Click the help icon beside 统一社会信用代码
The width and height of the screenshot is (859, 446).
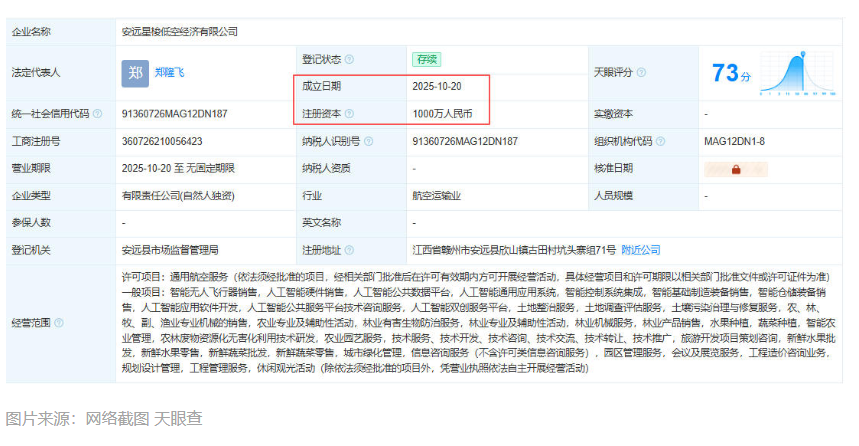[x=97, y=114]
